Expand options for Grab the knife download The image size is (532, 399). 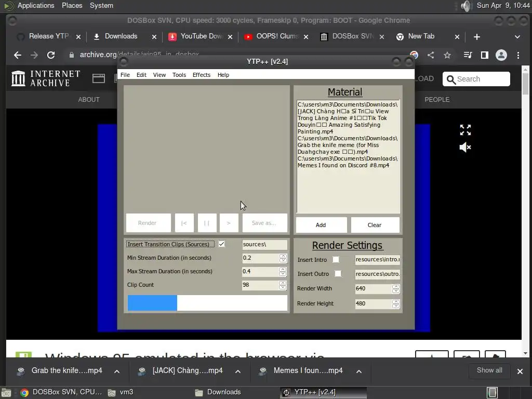pos(117,371)
